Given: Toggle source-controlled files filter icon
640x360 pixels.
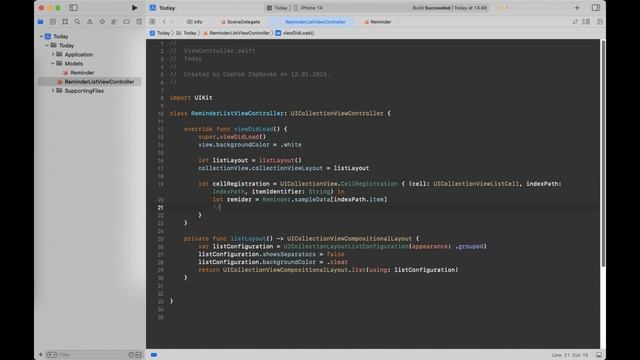Looking at the screenshot, I should (x=138, y=355).
